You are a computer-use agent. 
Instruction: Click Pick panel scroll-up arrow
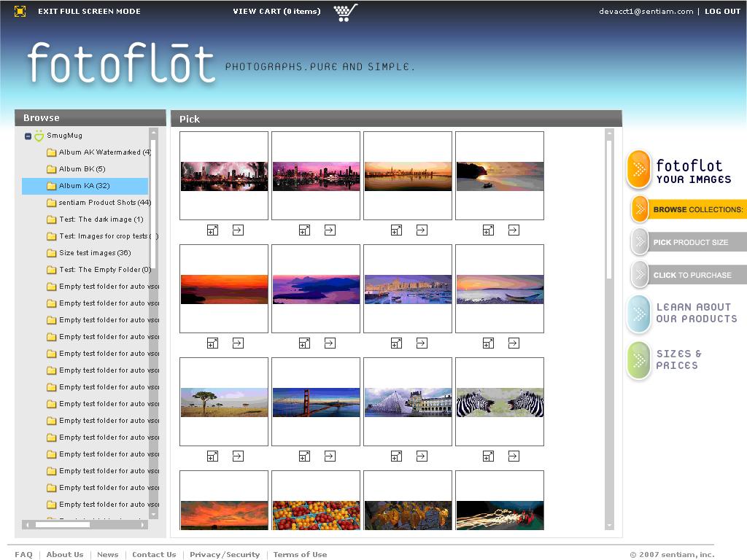(609, 133)
